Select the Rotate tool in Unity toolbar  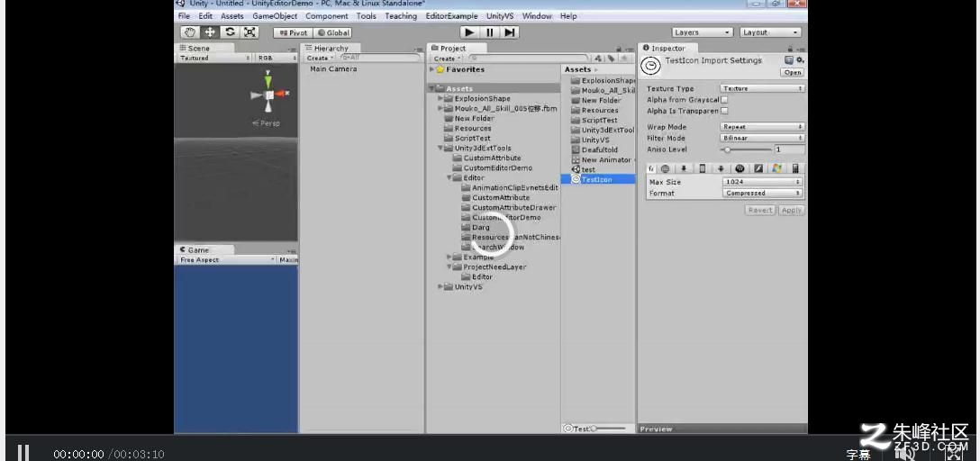coord(230,32)
